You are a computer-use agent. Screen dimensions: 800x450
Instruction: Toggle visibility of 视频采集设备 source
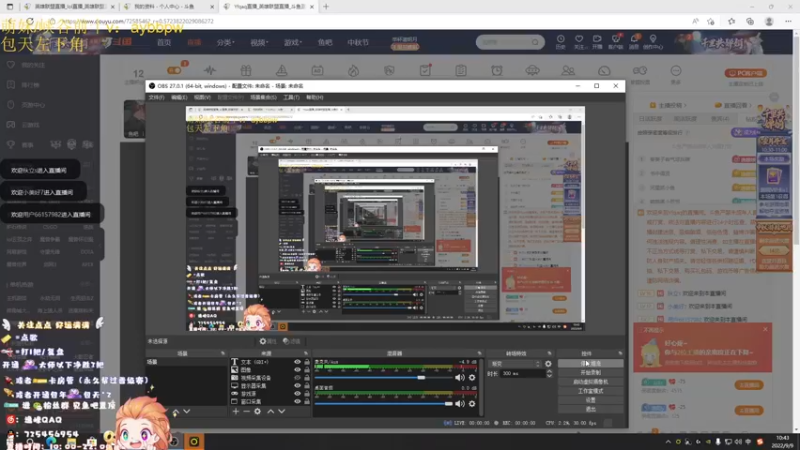[297, 378]
